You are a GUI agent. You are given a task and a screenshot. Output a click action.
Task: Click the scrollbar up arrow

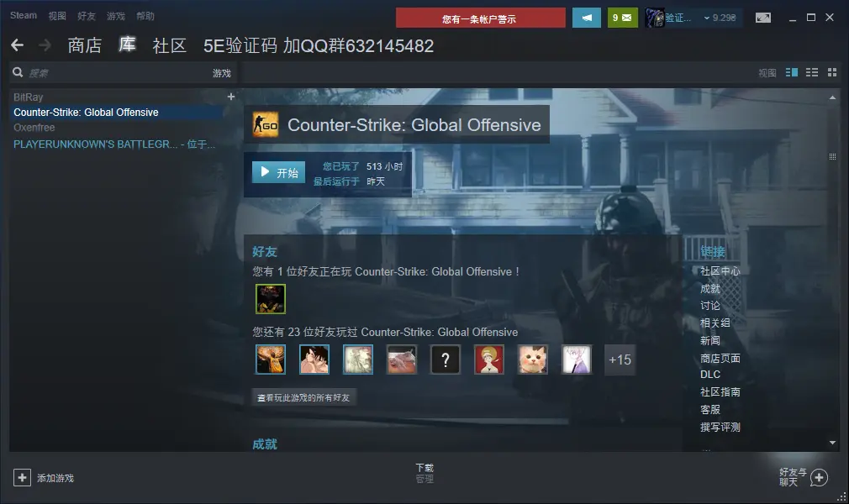coord(832,97)
